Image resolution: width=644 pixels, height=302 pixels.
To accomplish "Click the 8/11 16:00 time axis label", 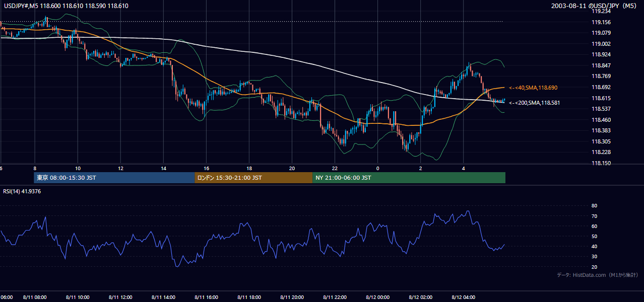I will point(206,297).
